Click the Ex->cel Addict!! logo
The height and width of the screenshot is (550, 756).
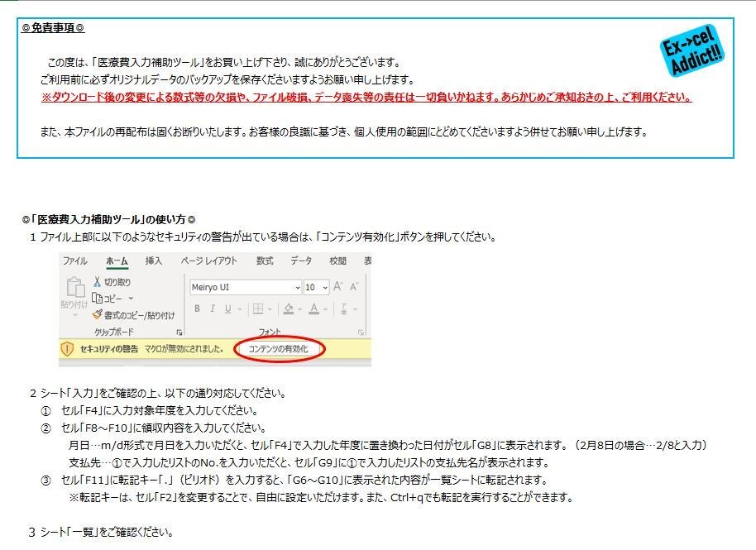[692, 51]
